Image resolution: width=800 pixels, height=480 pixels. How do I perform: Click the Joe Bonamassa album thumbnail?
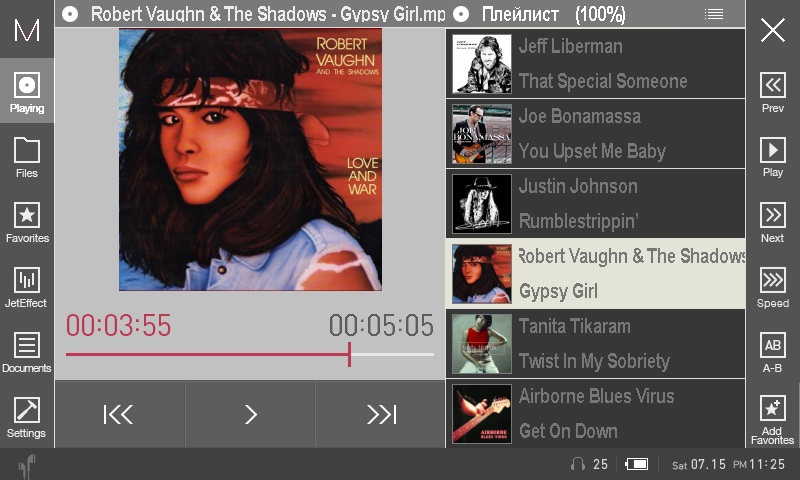[482, 134]
